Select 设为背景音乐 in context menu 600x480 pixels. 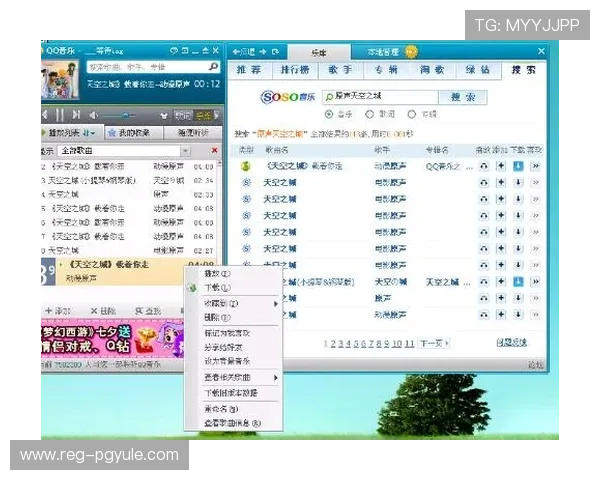click(227, 361)
